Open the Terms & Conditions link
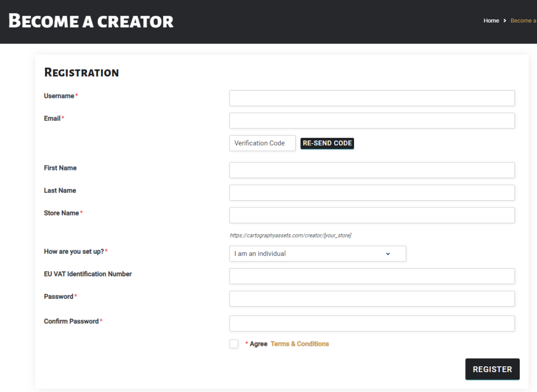537x392 pixels. coord(299,344)
